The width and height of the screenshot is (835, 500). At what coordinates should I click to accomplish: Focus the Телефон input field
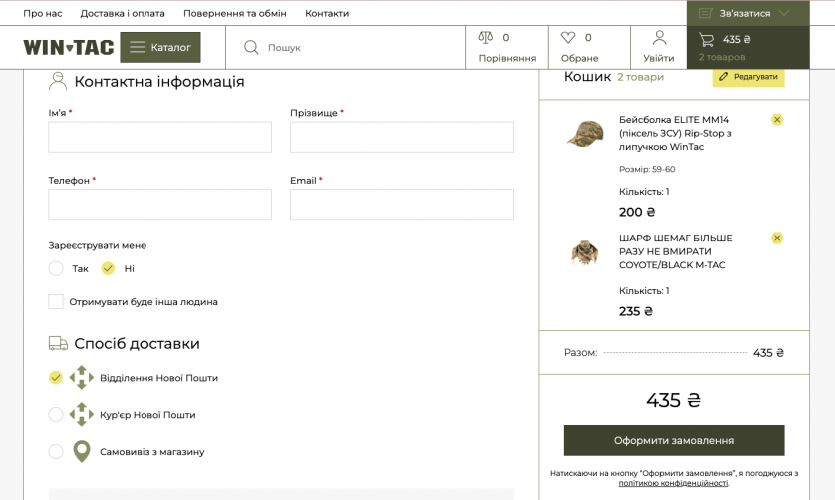point(160,204)
